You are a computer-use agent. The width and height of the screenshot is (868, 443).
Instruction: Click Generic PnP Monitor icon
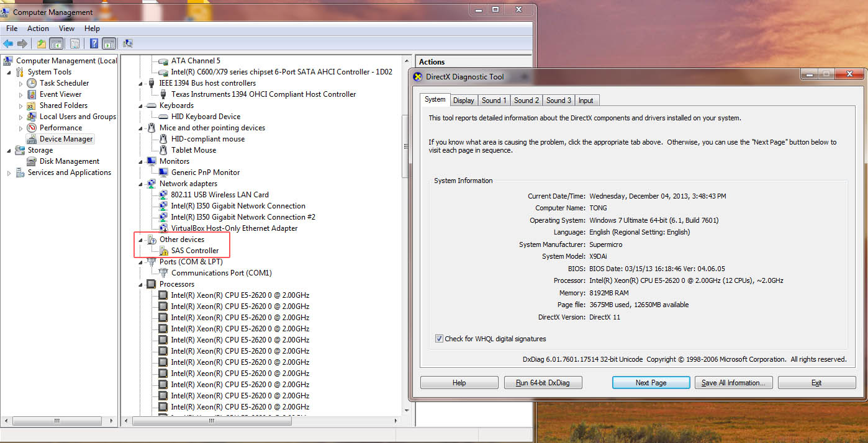163,172
